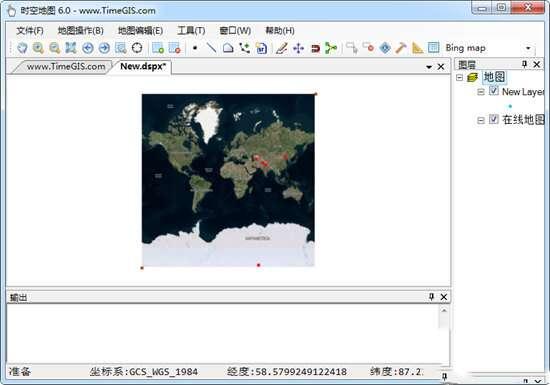Open the 窗口(W) menu
The width and height of the screenshot is (550, 385).
pyautogui.click(x=235, y=31)
